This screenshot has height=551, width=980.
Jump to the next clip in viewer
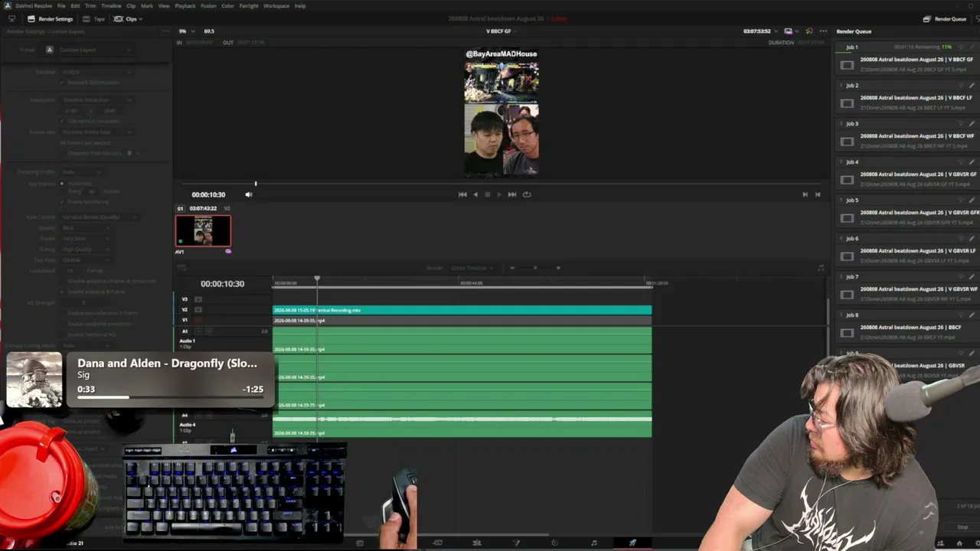805,194
